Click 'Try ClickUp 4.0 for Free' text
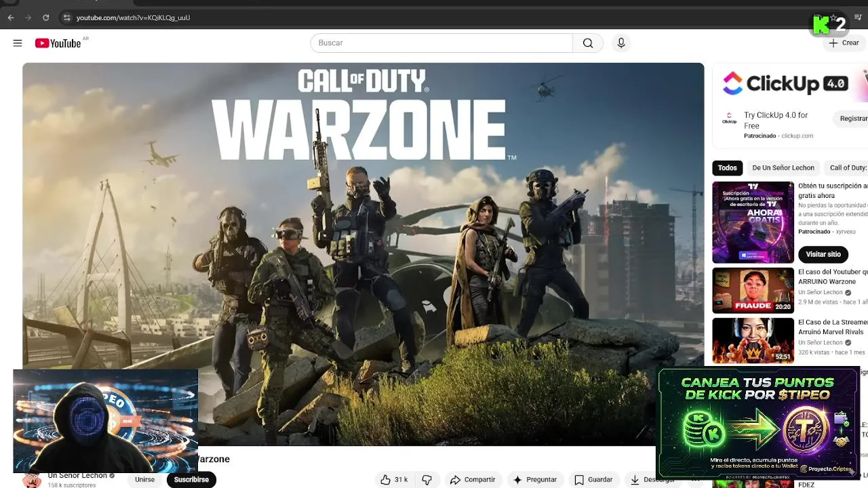868x488 pixels. 776,120
